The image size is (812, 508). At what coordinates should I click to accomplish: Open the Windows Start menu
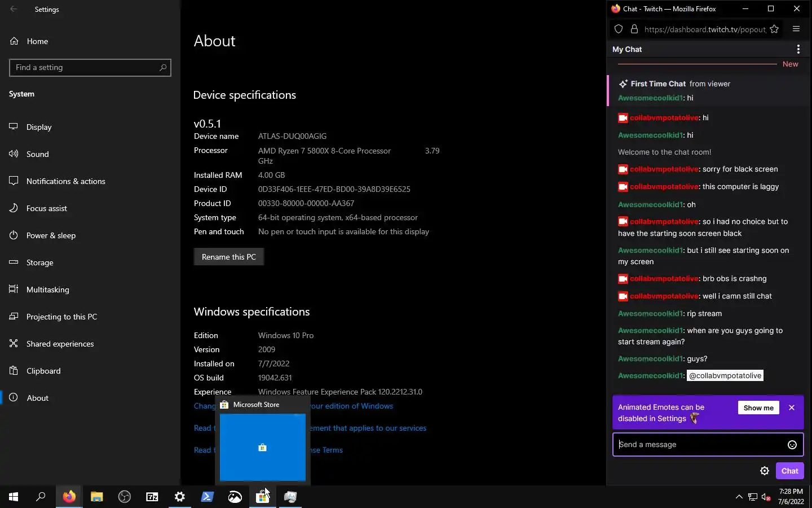point(14,497)
